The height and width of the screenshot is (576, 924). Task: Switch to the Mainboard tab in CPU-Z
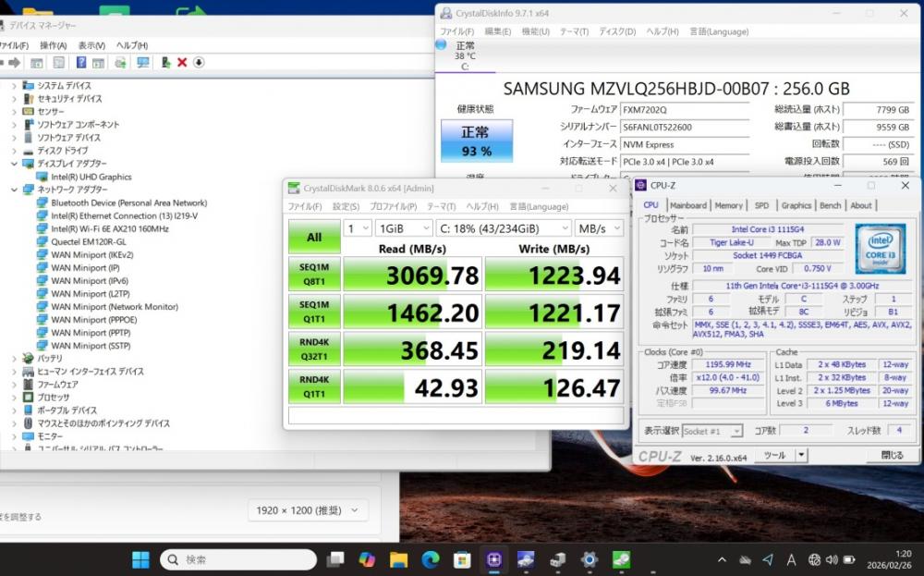tap(687, 205)
